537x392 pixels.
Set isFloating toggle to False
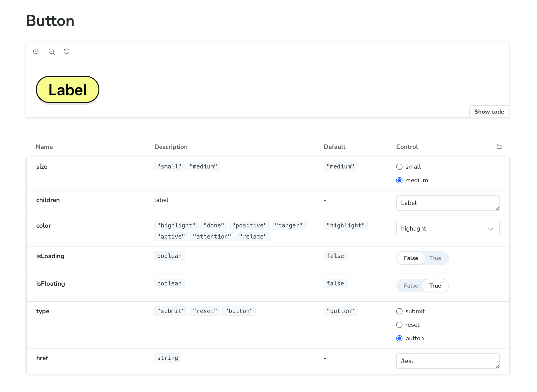(410, 285)
